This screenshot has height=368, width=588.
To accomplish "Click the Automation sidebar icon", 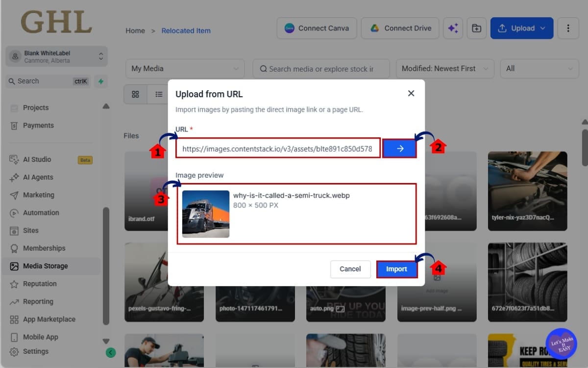I will tap(14, 213).
